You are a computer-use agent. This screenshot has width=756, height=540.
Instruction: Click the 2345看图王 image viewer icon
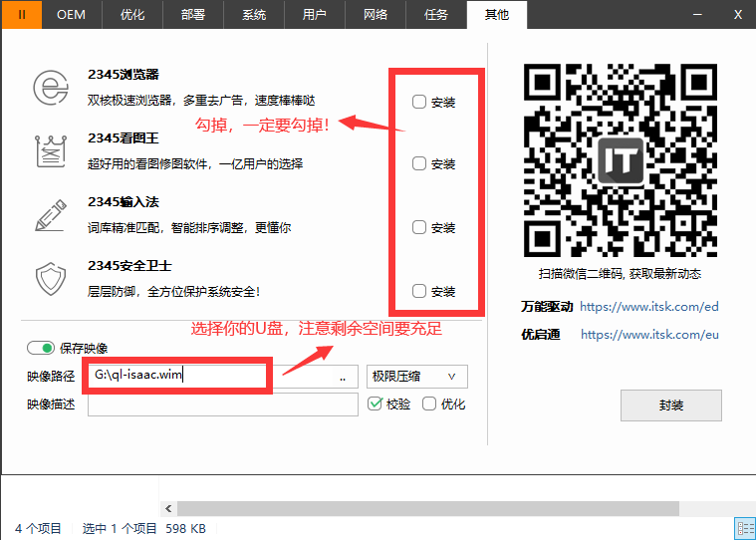pos(50,151)
